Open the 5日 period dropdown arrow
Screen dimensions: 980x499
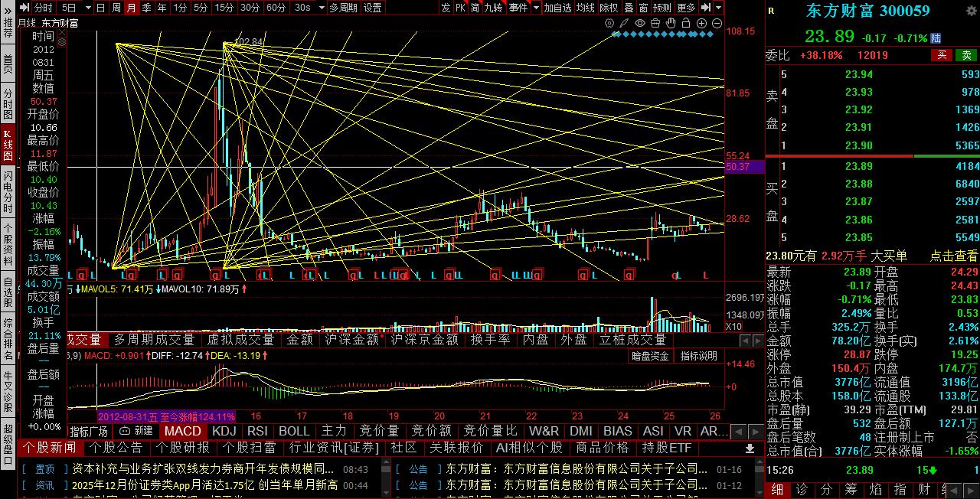click(89, 8)
